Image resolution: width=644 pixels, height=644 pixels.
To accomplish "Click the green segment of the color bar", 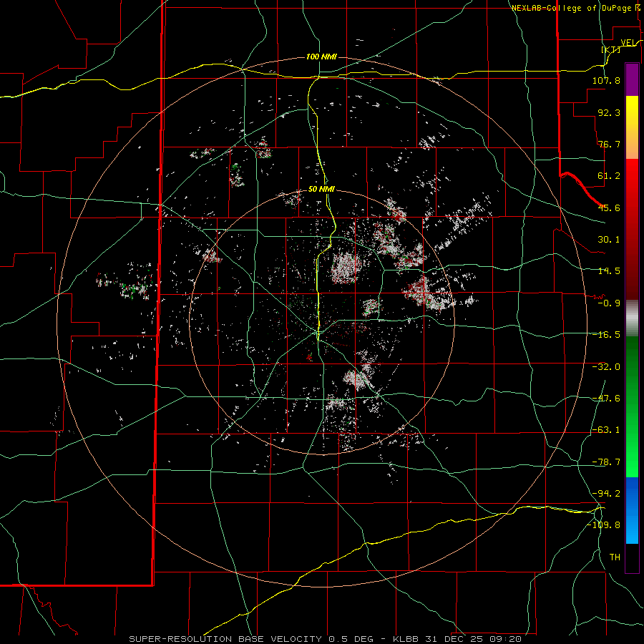I will tap(632, 406).
